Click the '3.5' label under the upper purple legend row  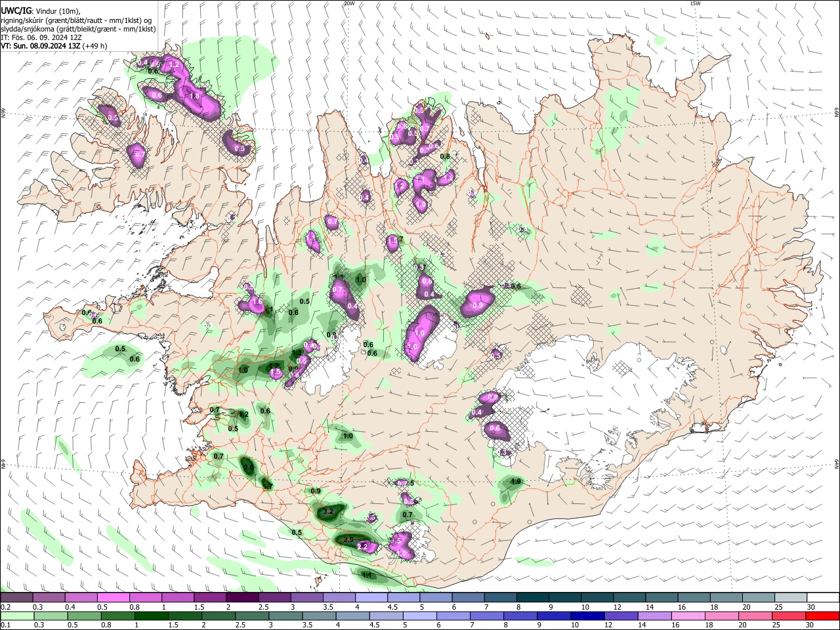327,607
